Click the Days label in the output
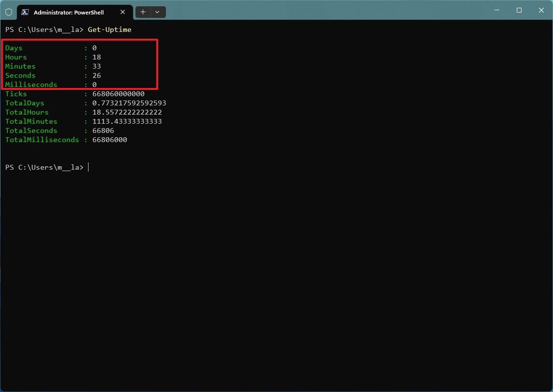The image size is (553, 392). 14,48
